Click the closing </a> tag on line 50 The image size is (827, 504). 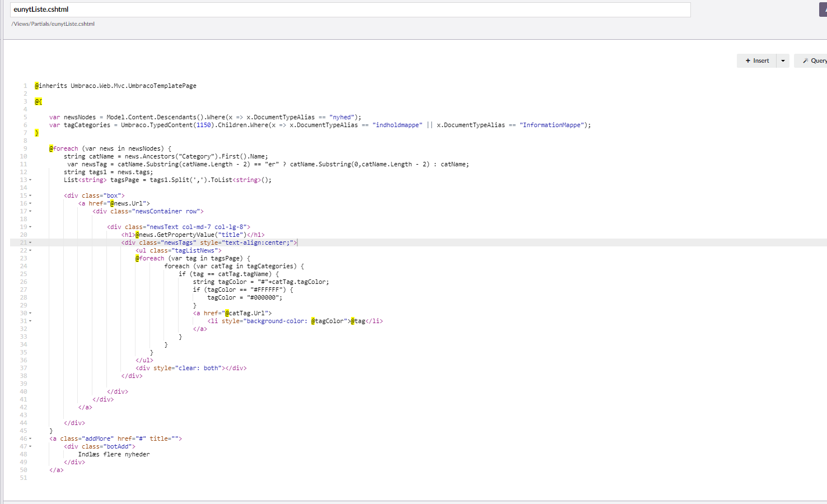[x=57, y=470]
